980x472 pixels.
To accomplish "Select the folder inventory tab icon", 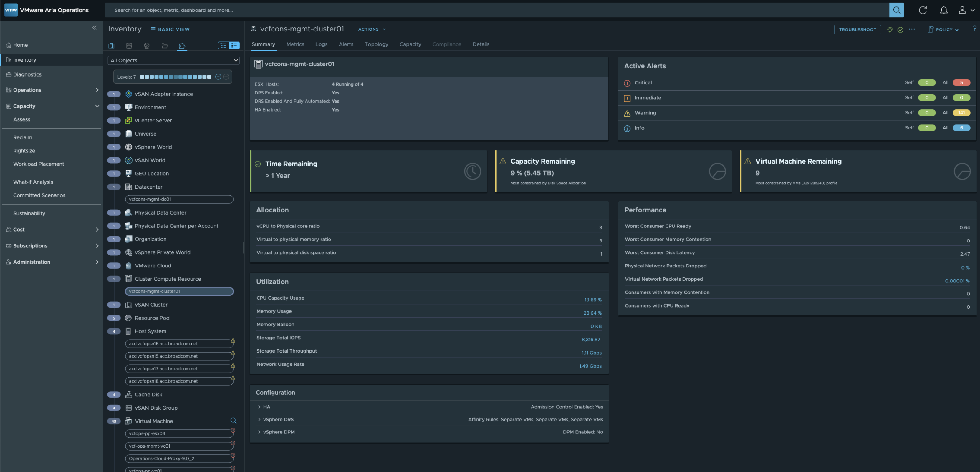I will pyautogui.click(x=164, y=46).
